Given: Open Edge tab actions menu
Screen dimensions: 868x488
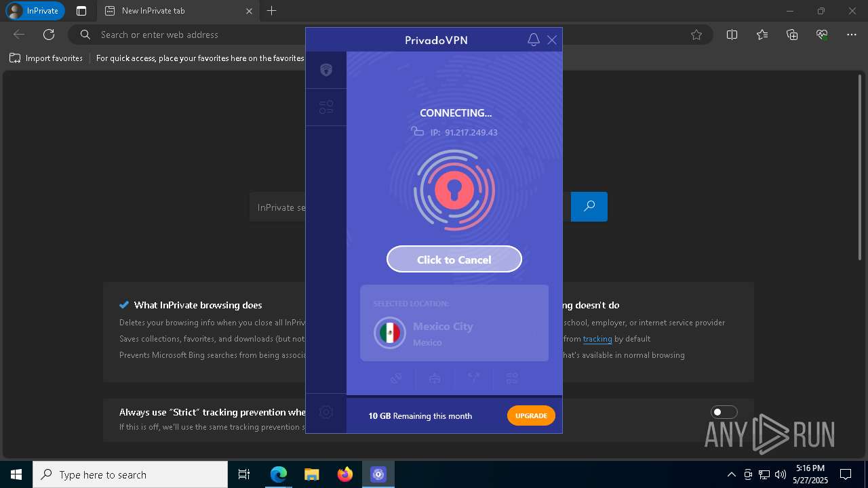Looking at the screenshot, I should [x=81, y=11].
